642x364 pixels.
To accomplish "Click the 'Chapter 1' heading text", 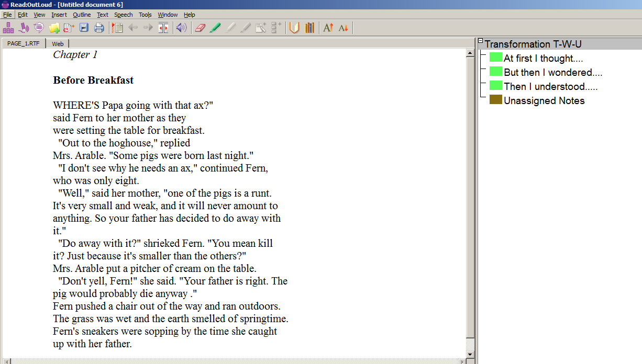I will tap(75, 54).
